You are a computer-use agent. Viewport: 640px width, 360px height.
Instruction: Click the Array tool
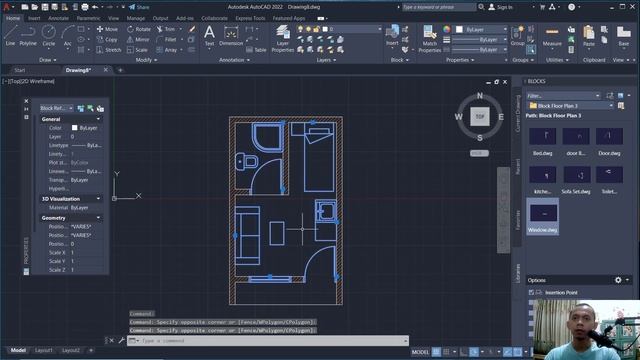(x=167, y=50)
